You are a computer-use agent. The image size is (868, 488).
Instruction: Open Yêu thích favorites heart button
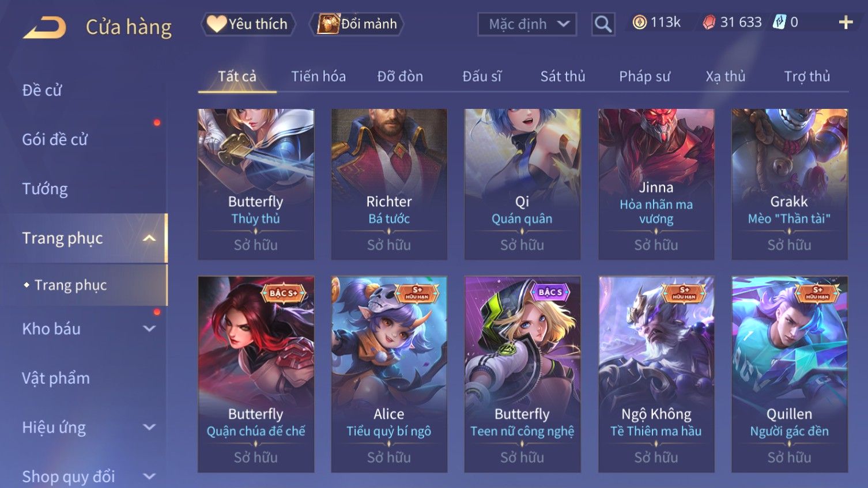click(x=248, y=24)
